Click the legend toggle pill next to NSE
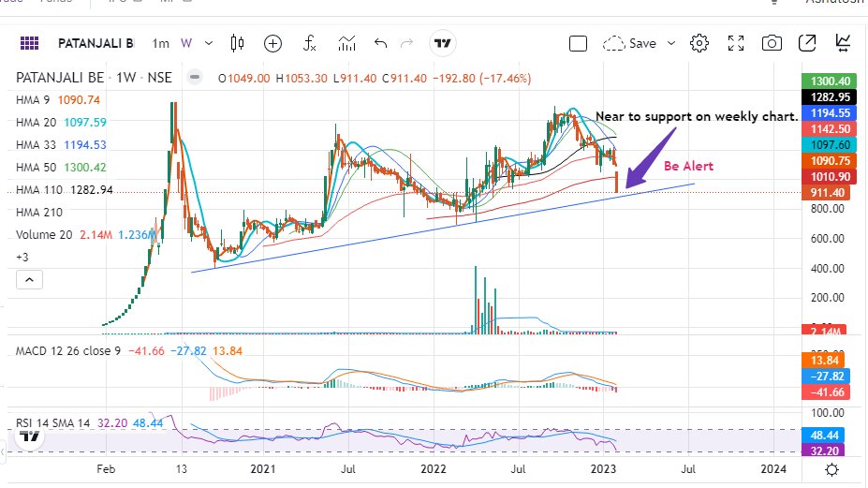This screenshot has width=868, height=488. tap(195, 78)
